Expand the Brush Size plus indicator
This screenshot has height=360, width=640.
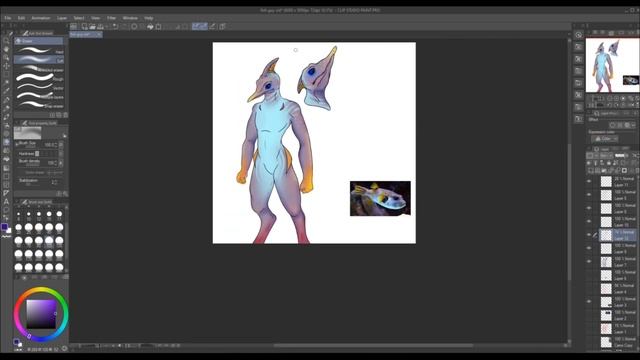point(16,144)
